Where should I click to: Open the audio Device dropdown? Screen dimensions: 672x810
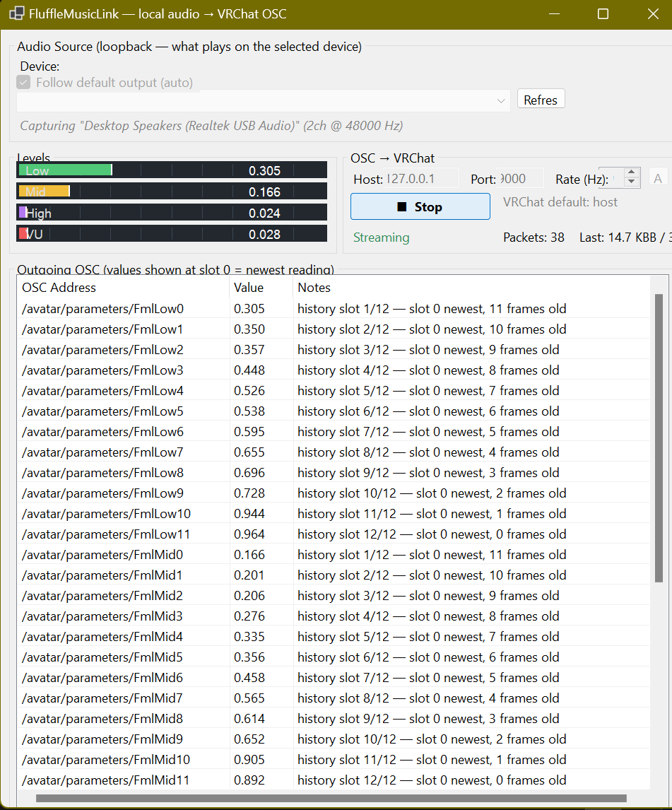[x=264, y=101]
